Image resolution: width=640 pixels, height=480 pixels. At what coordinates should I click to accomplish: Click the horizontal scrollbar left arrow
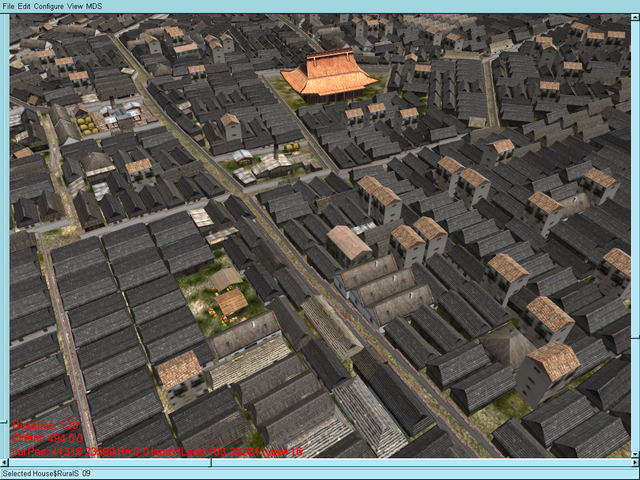point(4,463)
